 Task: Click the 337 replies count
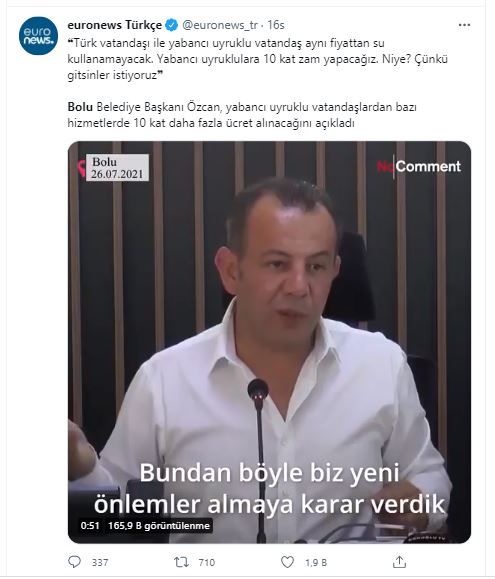click(100, 562)
